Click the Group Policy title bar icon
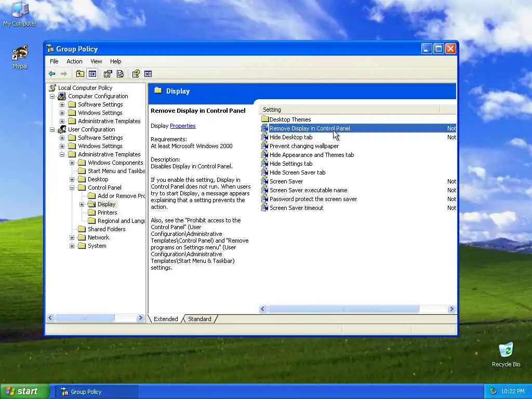532x399 pixels. click(50, 48)
